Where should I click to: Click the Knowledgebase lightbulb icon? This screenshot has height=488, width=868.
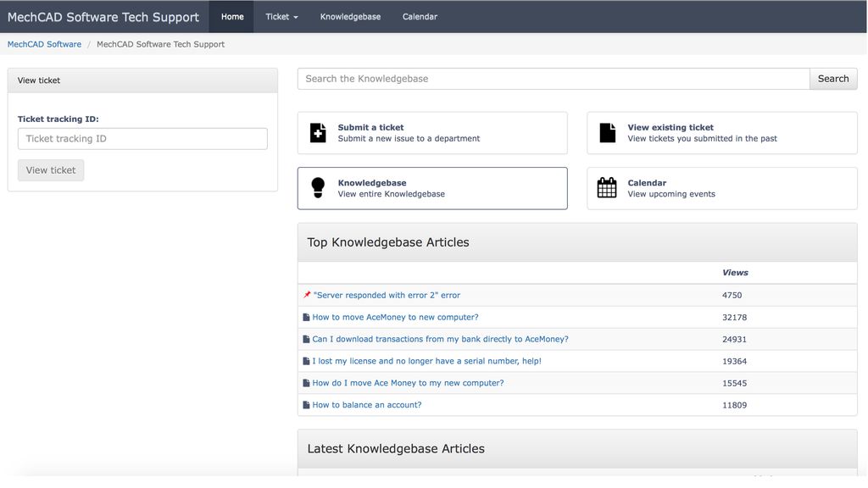click(x=318, y=188)
